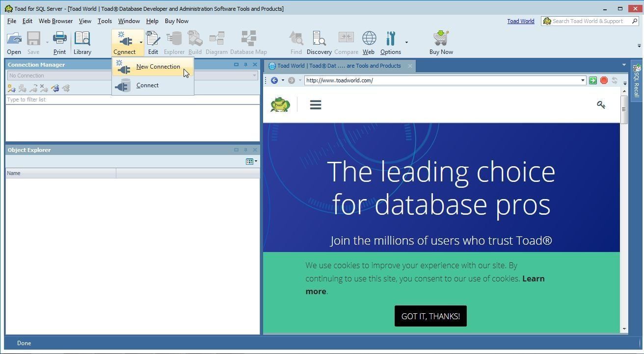Open the Discovery toolbar icon

(319, 39)
